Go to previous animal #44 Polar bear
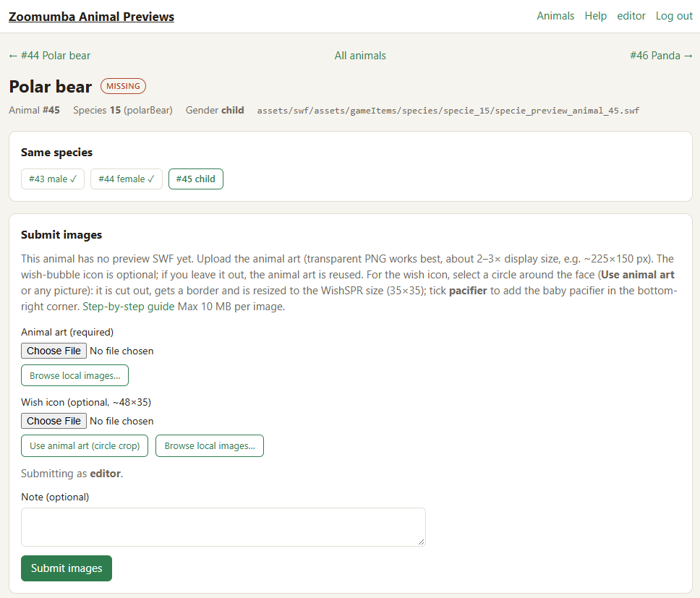 tap(50, 56)
